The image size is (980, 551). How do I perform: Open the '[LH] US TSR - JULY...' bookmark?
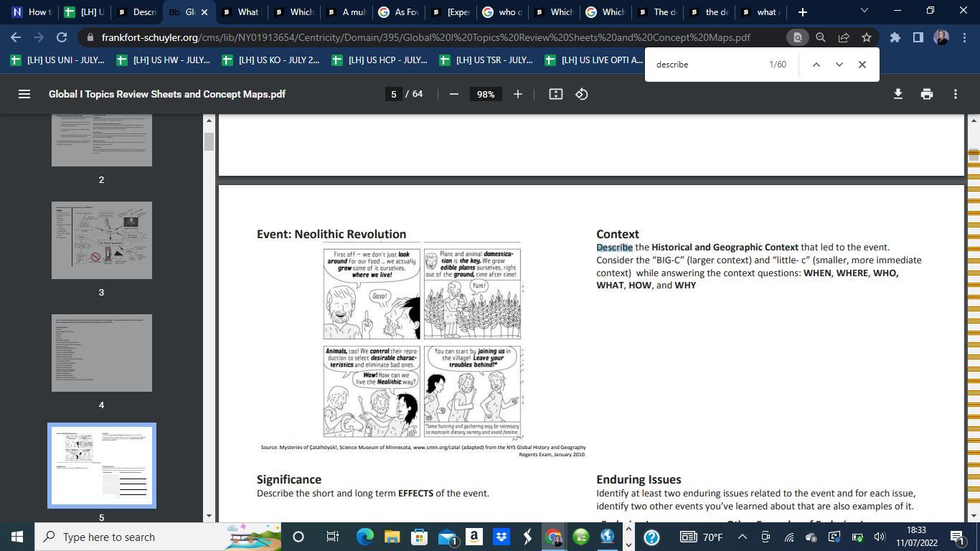click(486, 60)
